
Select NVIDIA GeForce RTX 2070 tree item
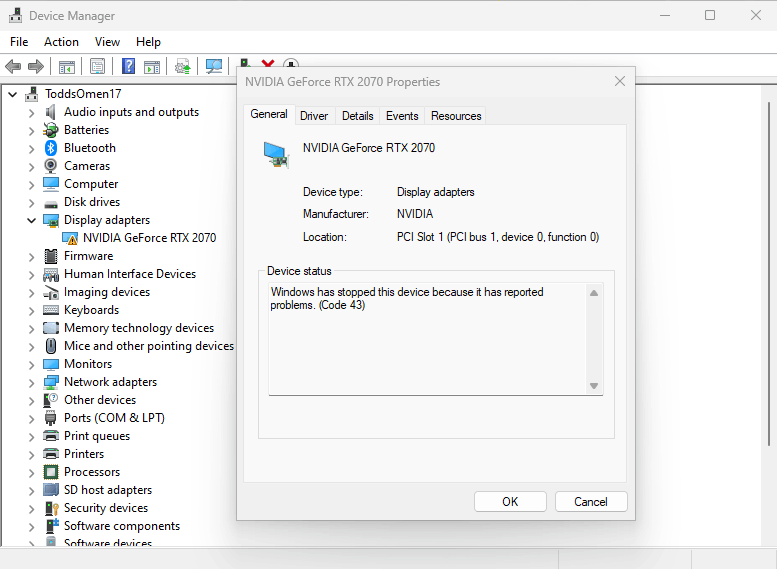click(149, 238)
